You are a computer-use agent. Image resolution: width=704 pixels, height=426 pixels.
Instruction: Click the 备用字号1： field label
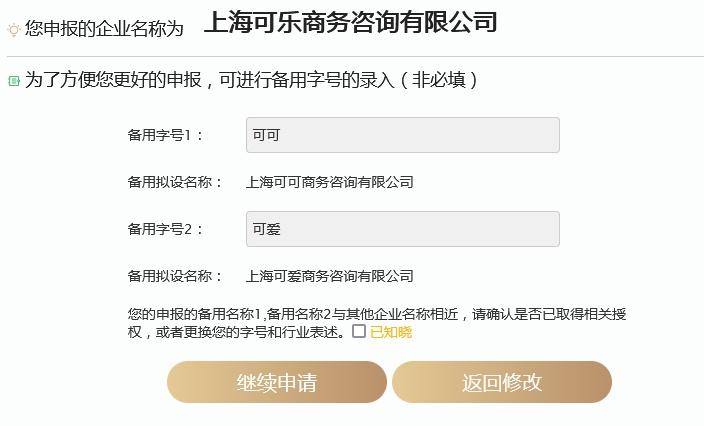[166, 135]
